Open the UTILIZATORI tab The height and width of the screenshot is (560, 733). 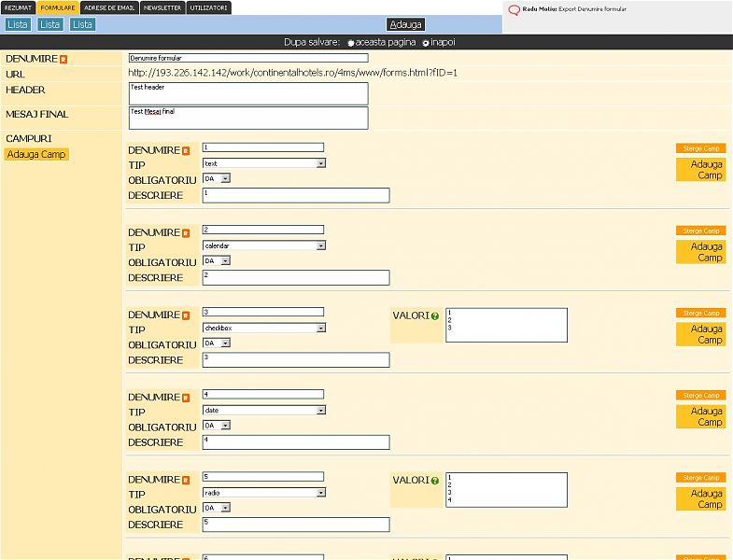(x=208, y=7)
